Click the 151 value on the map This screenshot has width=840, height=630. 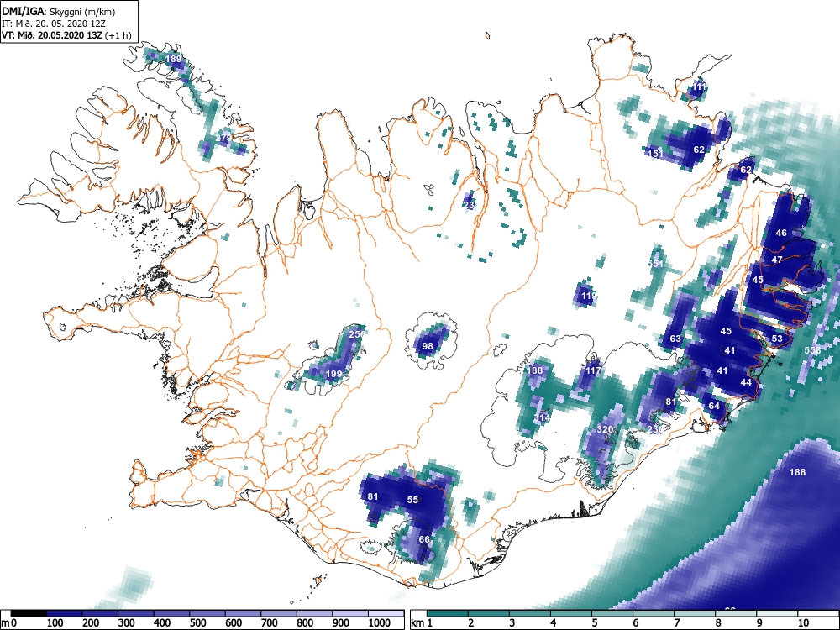(655, 154)
